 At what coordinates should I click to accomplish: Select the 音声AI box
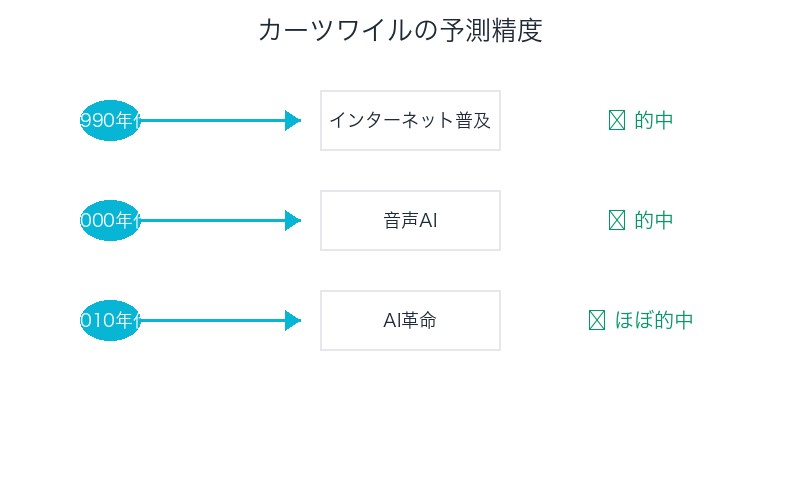pyautogui.click(x=410, y=221)
